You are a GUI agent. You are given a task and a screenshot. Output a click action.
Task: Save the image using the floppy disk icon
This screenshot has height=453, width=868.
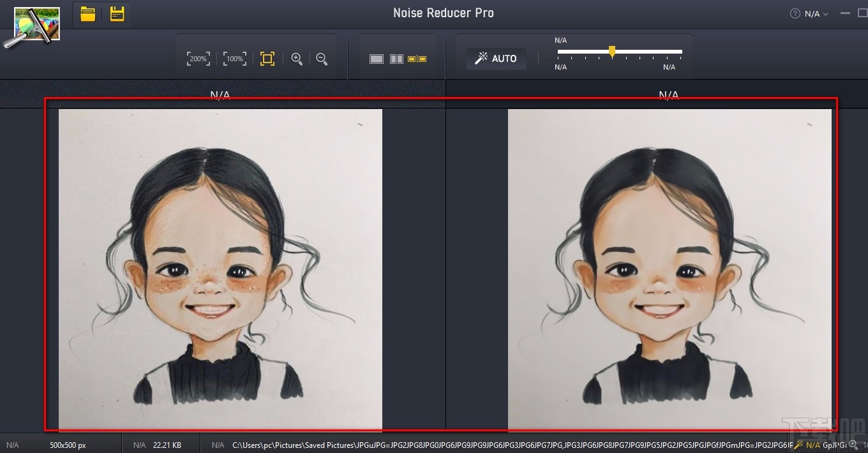(117, 14)
